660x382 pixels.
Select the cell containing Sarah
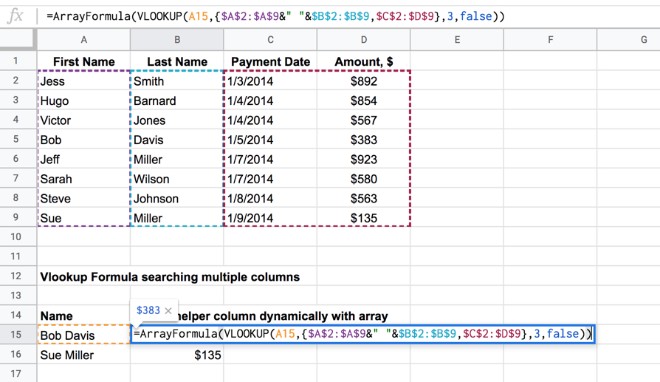pyautogui.click(x=84, y=179)
